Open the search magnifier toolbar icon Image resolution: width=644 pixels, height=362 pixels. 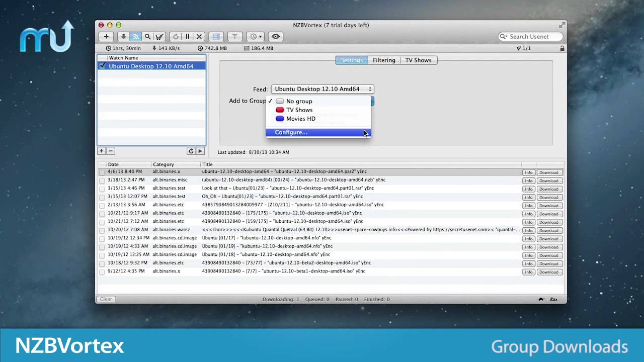pos(147,36)
